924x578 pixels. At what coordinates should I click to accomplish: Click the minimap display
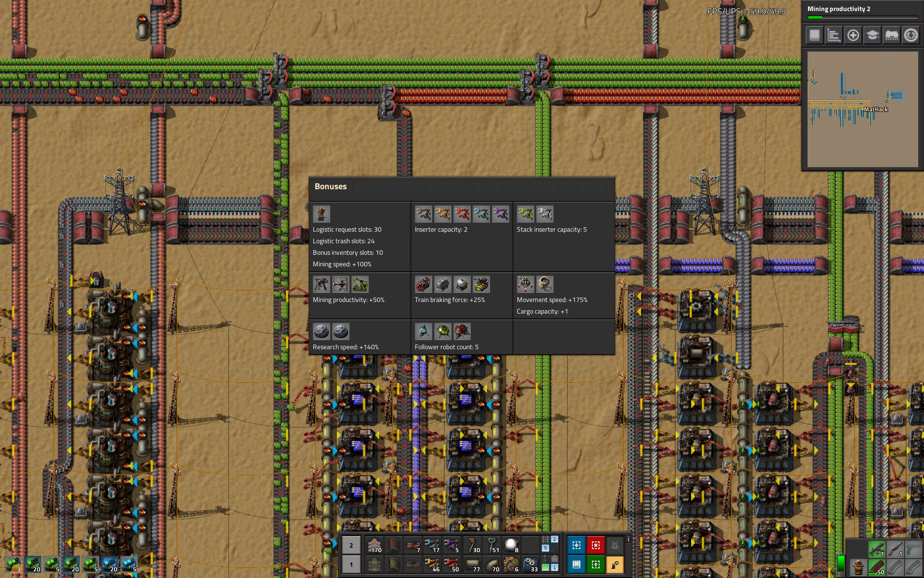(x=862, y=109)
